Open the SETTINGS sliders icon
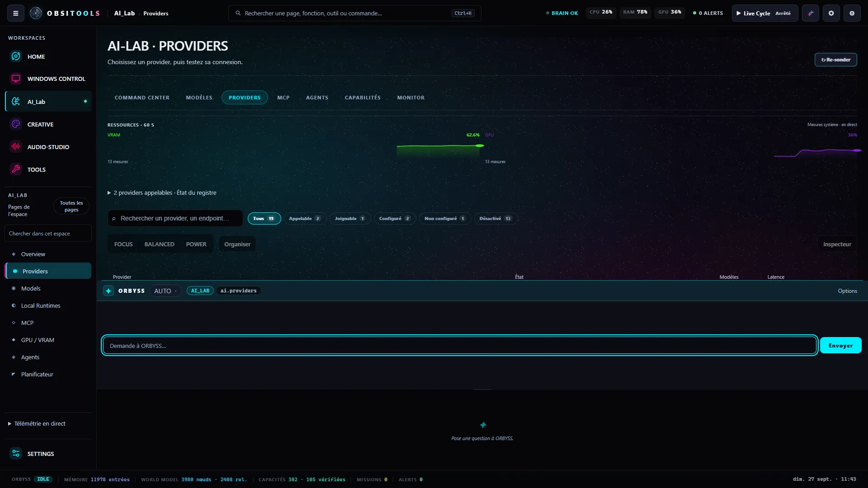868x488 pixels. [16, 454]
